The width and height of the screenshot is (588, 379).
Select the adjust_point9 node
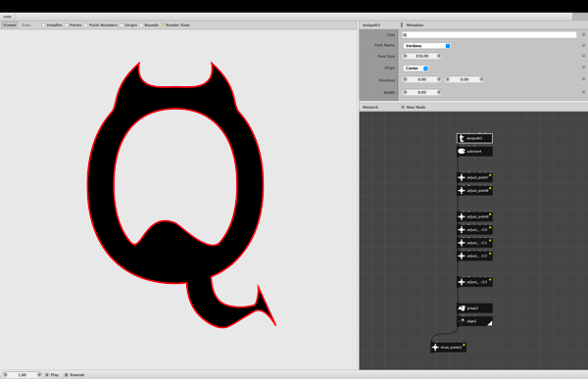point(474,216)
